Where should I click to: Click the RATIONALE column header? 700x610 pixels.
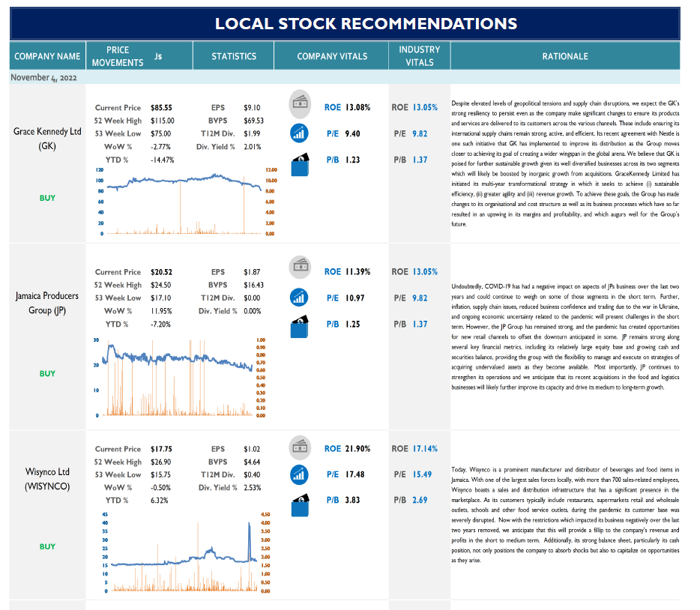pyautogui.click(x=565, y=56)
